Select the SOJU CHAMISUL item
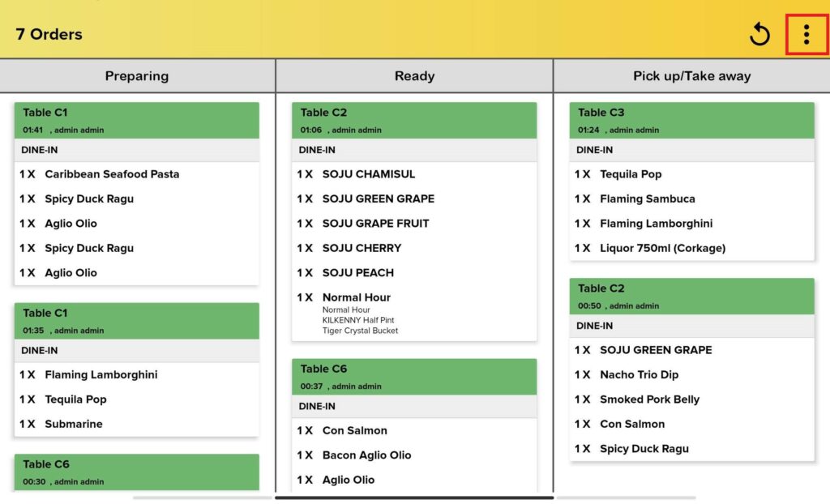830x504 pixels. click(369, 174)
